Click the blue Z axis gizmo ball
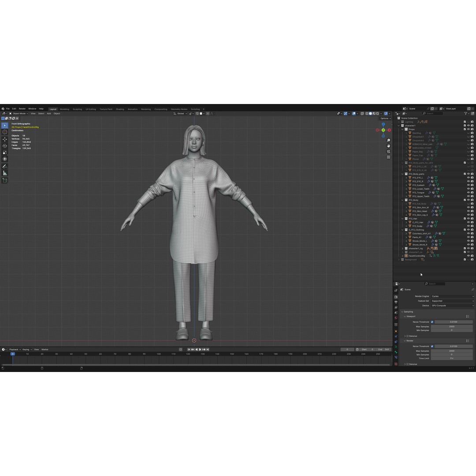The height and width of the screenshot is (476, 476). 383,124
